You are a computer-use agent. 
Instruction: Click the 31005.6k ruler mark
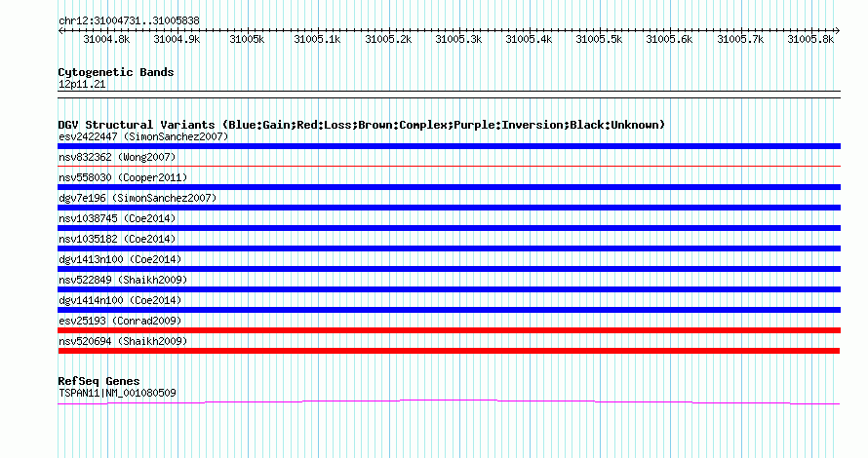tap(669, 39)
